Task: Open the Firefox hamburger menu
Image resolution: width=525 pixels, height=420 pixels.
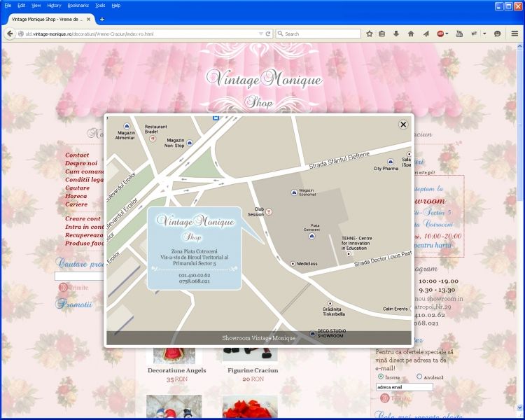Action: pos(514,34)
